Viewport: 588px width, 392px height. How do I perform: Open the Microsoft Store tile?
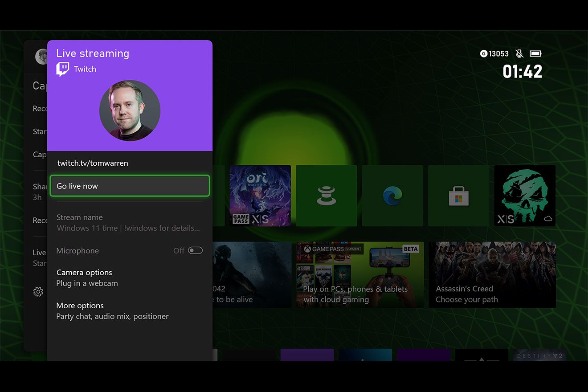click(458, 195)
